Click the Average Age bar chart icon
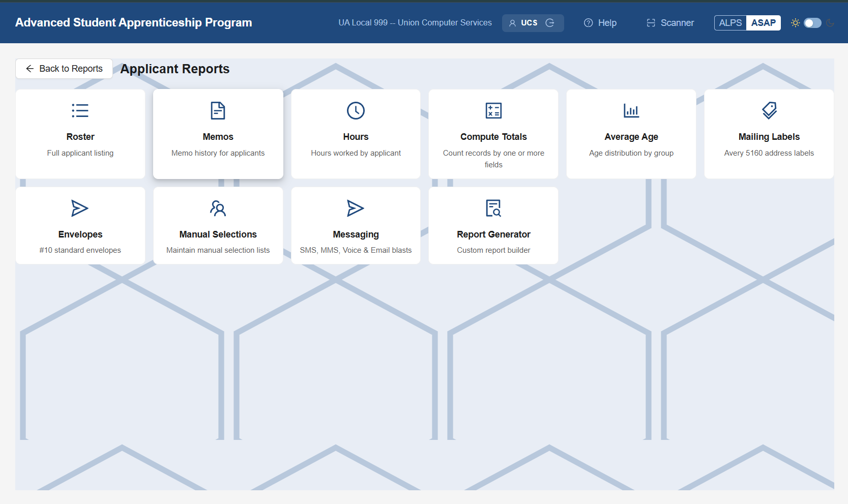Image resolution: width=848 pixels, height=504 pixels. pos(631,110)
